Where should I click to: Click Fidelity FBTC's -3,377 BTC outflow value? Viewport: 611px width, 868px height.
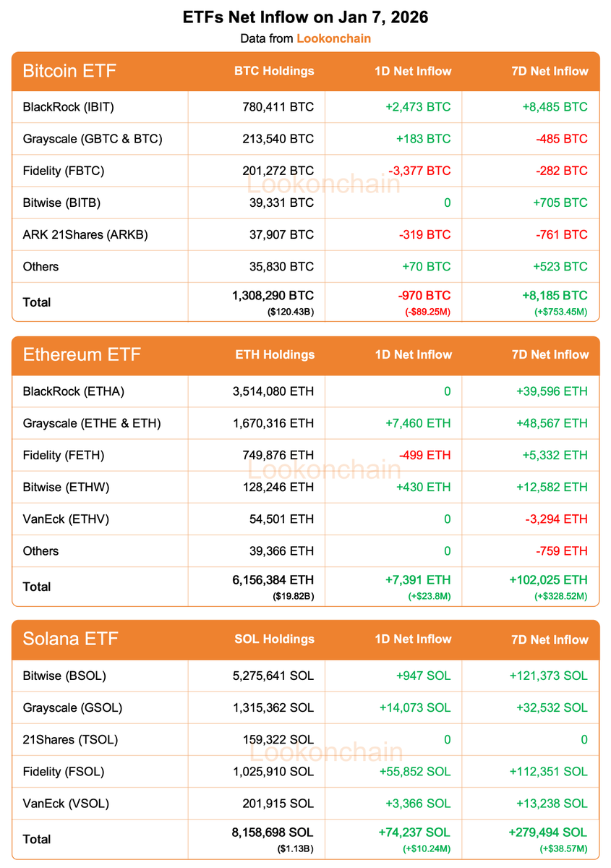(419, 171)
